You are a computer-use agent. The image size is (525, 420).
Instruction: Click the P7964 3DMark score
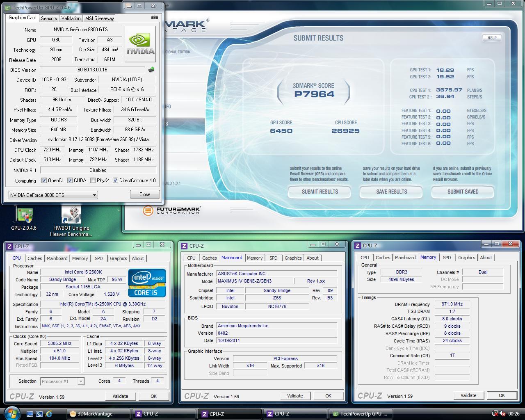click(x=314, y=94)
